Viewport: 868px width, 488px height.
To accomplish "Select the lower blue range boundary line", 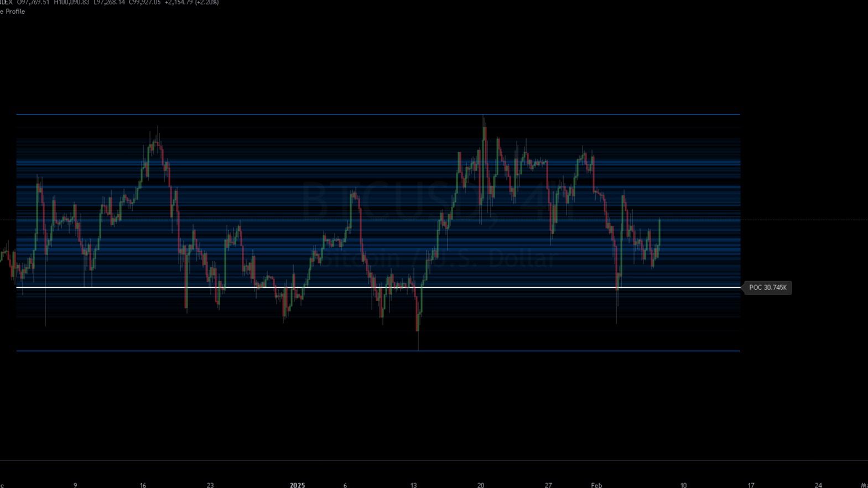I will [x=378, y=351].
